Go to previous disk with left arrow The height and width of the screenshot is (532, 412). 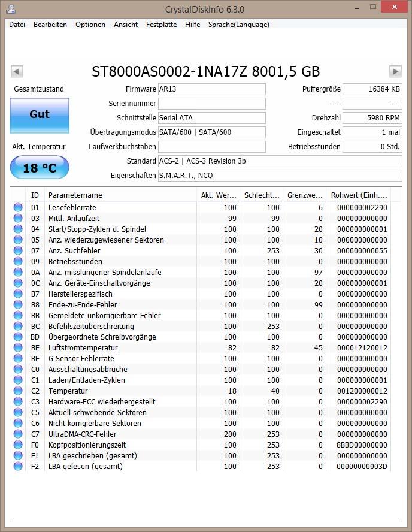17,71
